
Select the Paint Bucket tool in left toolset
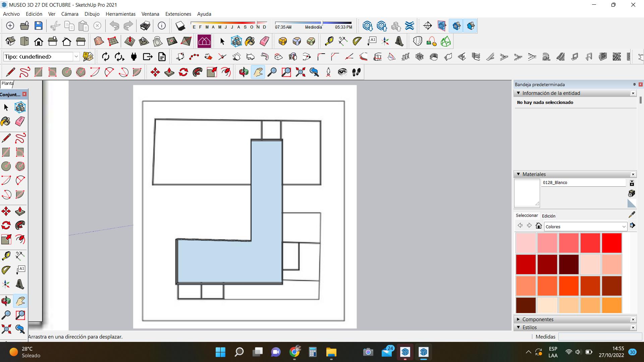pyautogui.click(x=6, y=121)
